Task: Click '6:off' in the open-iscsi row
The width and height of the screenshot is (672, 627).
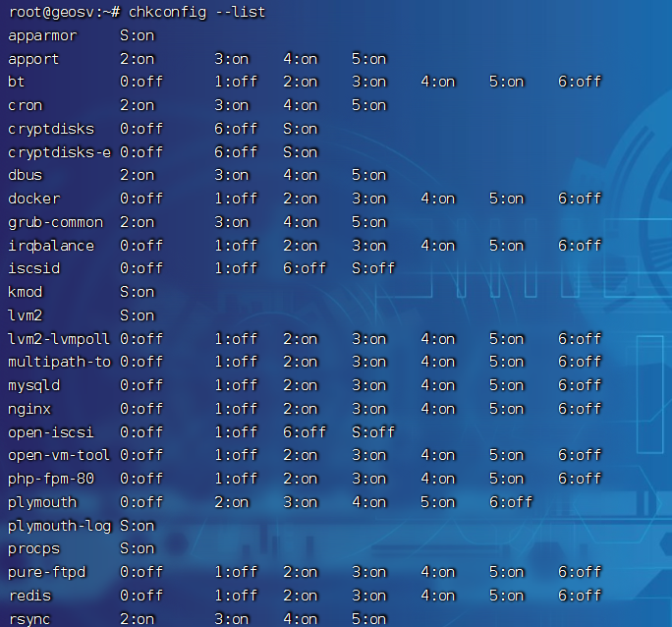Action: pyautogui.click(x=305, y=432)
